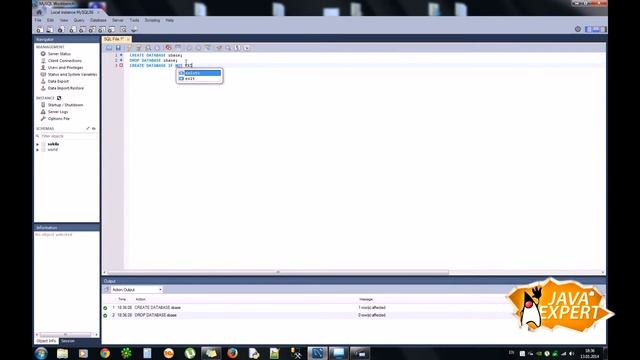Open the Action Output dropdown
The height and width of the screenshot is (360, 640).
(x=137, y=289)
